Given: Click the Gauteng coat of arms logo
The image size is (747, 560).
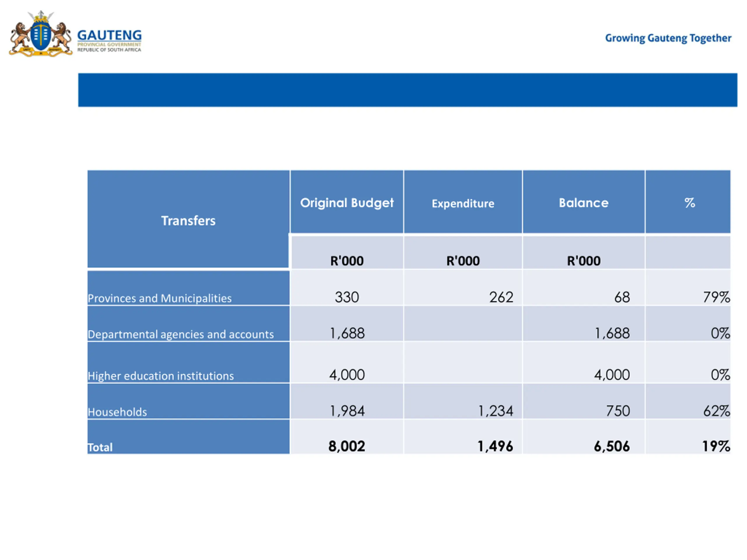Looking at the screenshot, I should pyautogui.click(x=41, y=34).
